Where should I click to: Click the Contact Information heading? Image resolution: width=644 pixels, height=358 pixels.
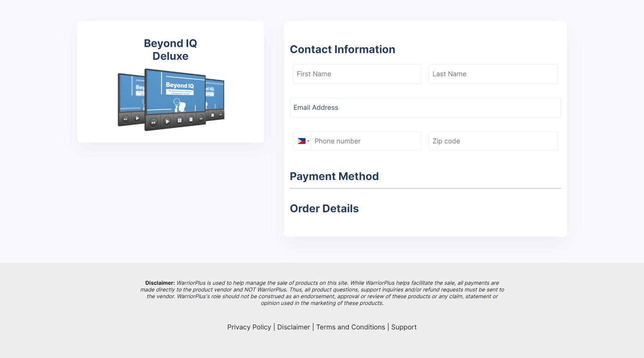tap(343, 49)
